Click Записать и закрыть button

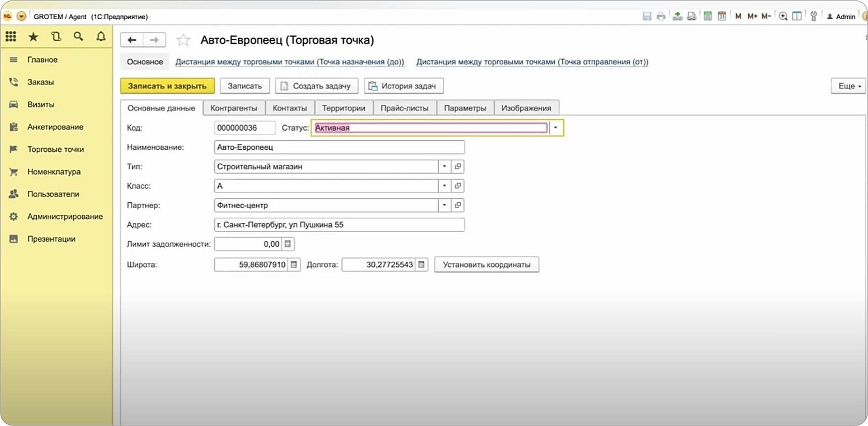pyautogui.click(x=167, y=86)
